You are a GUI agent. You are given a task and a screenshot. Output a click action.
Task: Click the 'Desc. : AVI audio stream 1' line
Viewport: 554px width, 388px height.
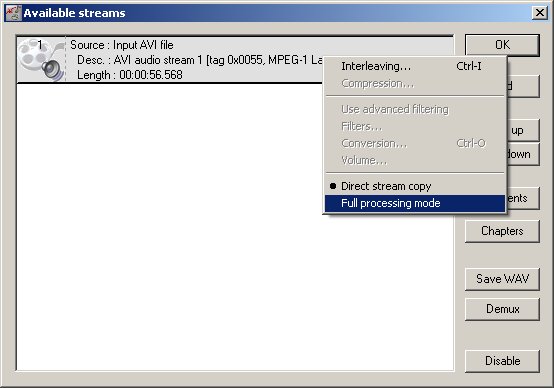[x=200, y=60]
